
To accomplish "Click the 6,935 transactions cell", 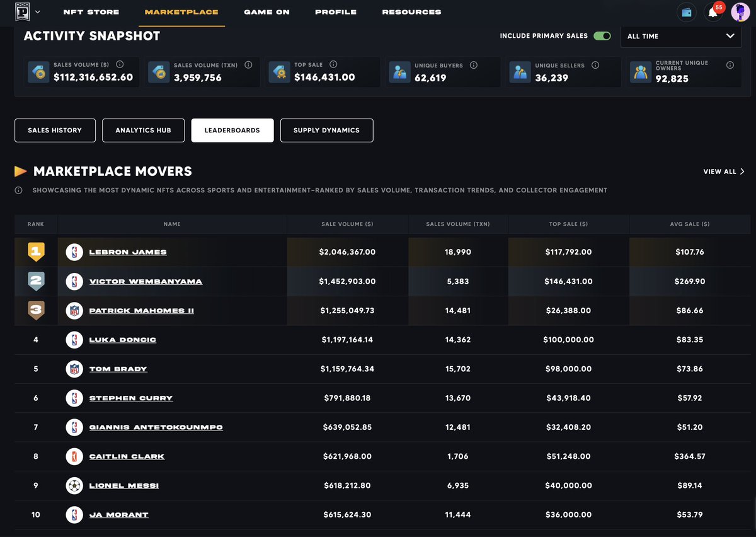I will pos(458,485).
